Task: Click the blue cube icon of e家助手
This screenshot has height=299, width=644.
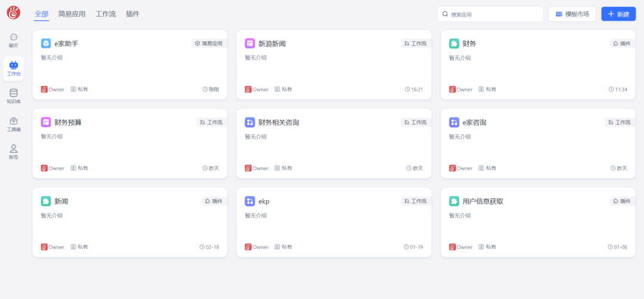Action: (46, 43)
